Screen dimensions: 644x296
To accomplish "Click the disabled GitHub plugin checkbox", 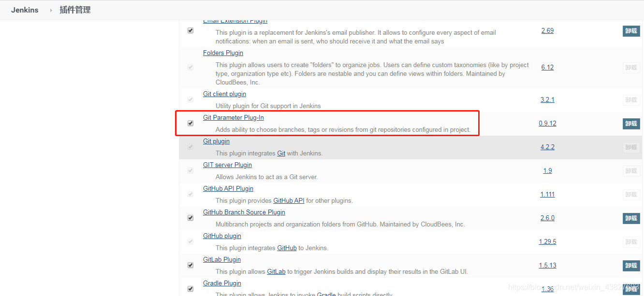I will click(190, 241).
